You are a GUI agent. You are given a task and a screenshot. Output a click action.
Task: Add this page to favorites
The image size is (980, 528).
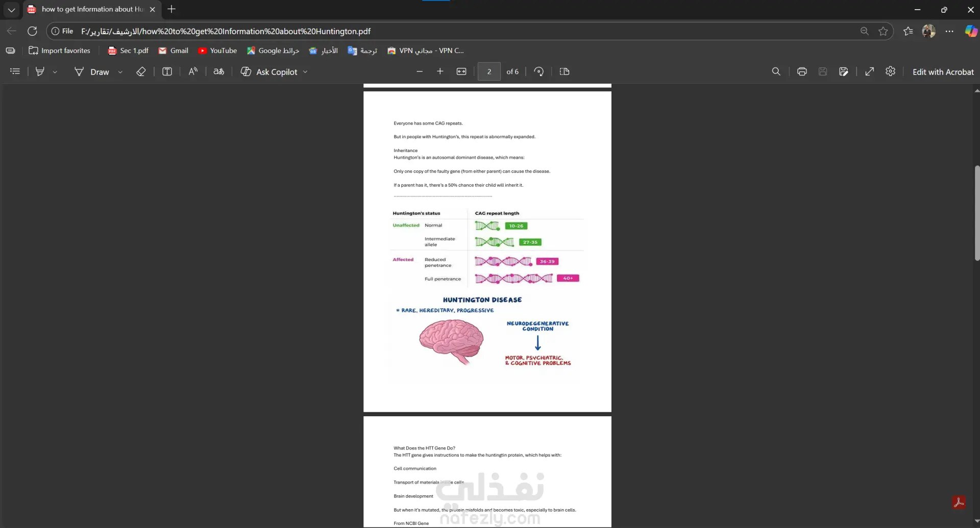pos(883,31)
